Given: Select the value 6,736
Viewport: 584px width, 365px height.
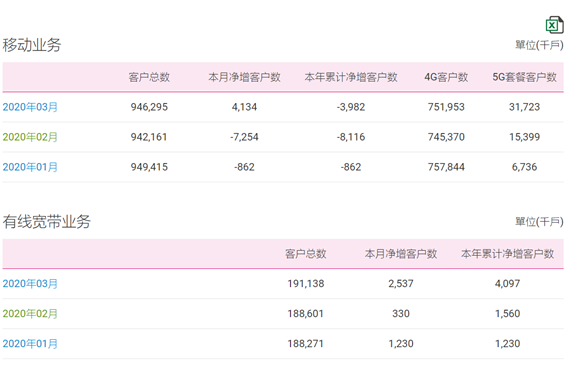Looking at the screenshot, I should 524,167.
